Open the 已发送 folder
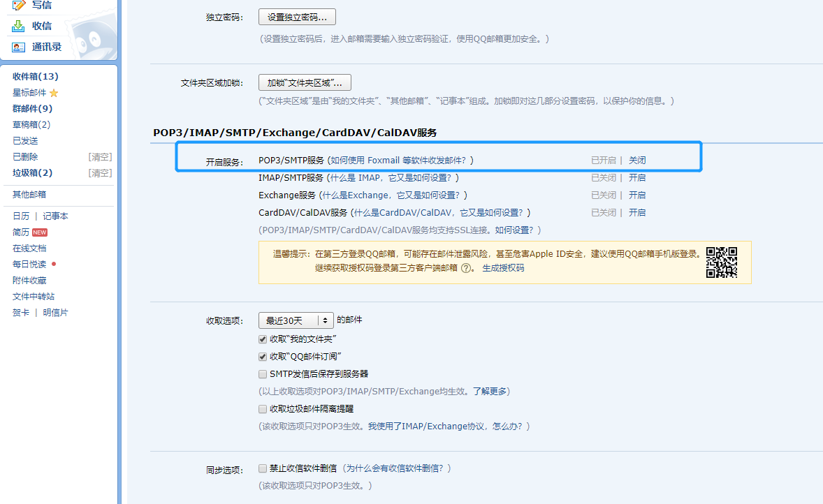823x504 pixels. [x=25, y=140]
